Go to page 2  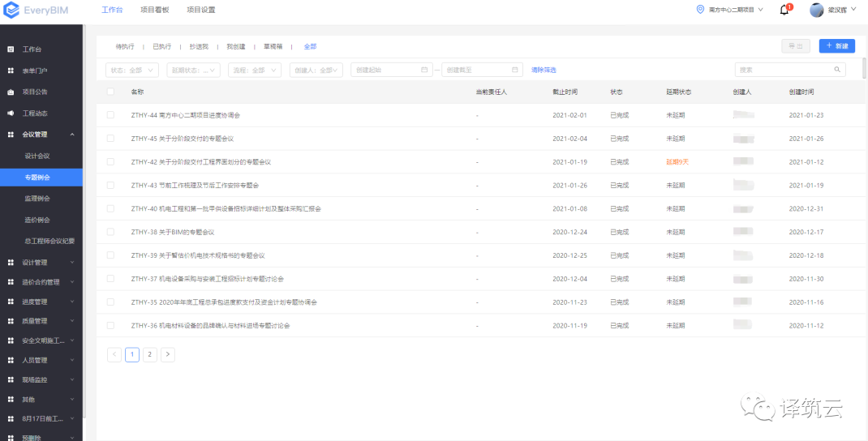[150, 355]
